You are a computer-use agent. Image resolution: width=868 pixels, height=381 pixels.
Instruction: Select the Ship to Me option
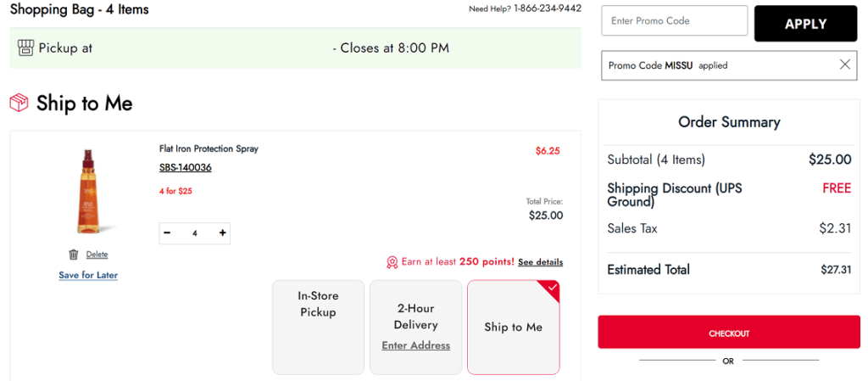[513, 327]
